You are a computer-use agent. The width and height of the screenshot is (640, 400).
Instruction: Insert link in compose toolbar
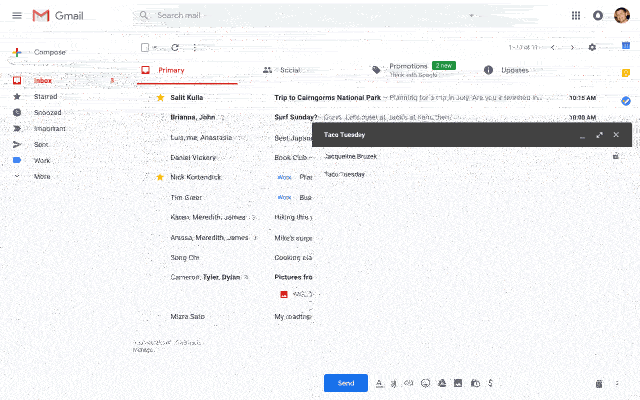tap(409, 383)
